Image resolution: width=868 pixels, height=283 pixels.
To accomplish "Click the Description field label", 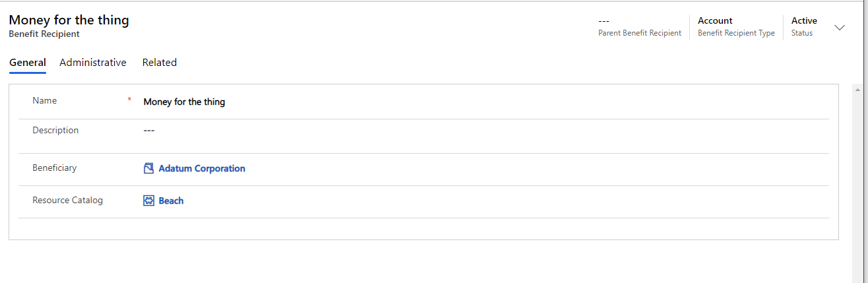I will click(55, 131).
